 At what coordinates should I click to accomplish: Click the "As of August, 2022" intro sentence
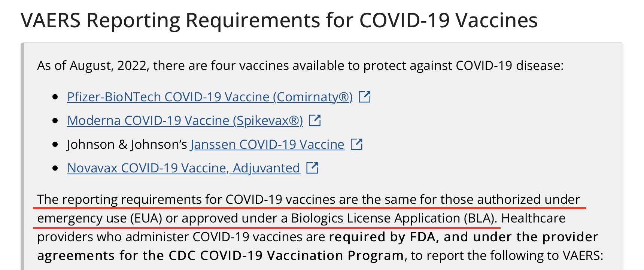(300, 66)
